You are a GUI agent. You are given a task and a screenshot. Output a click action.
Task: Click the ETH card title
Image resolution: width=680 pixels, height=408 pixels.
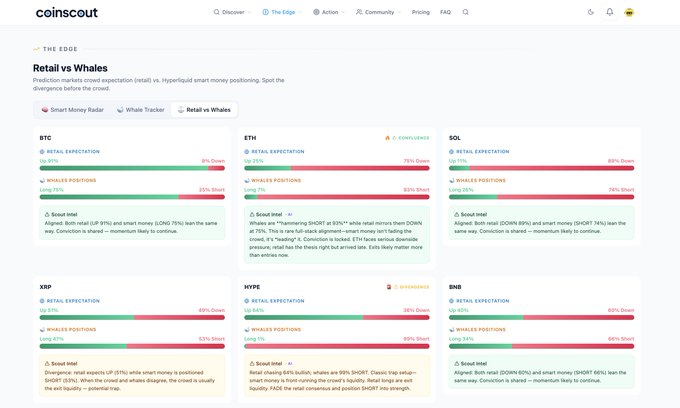[250, 138]
